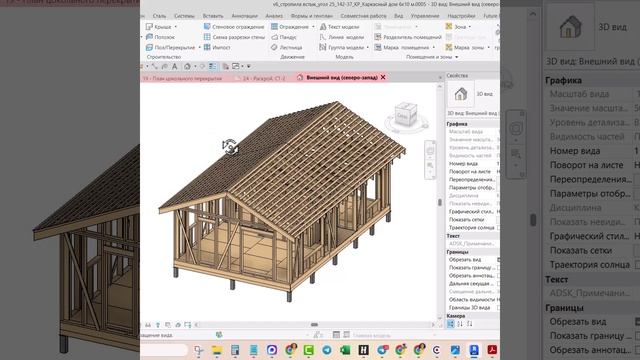Click the horizontal scrollbar thumb below the view
640x360 pixels.
pos(314,325)
